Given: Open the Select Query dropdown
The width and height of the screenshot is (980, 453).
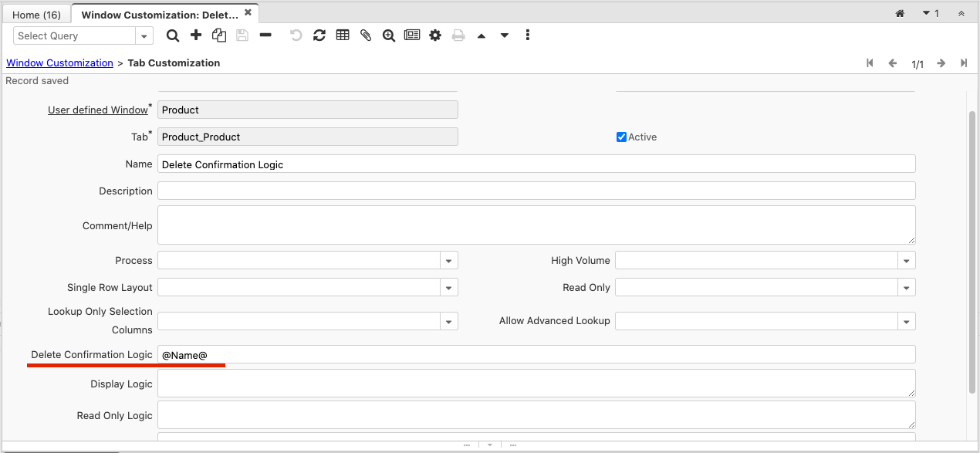Looking at the screenshot, I should 144,35.
